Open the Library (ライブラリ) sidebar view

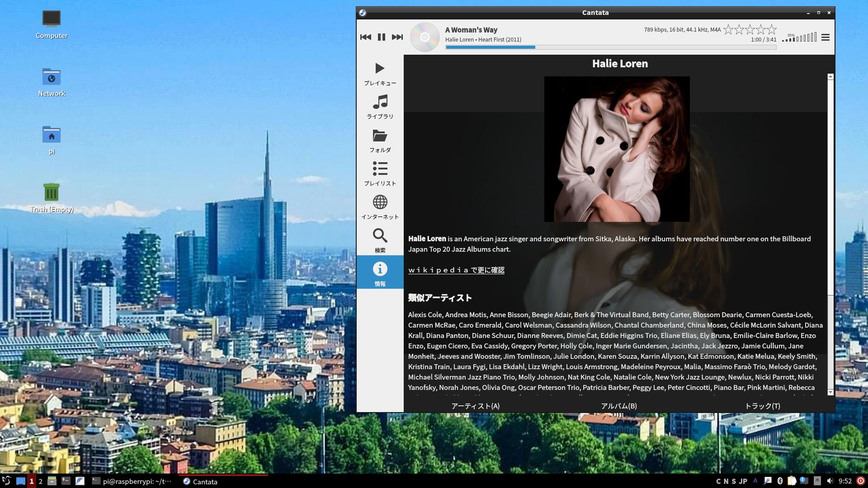(x=380, y=107)
